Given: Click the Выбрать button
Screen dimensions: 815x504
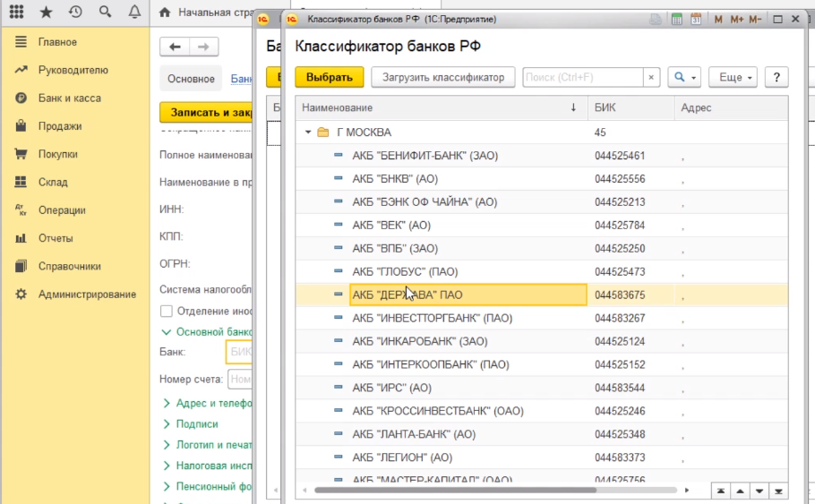Looking at the screenshot, I should click(x=329, y=77).
